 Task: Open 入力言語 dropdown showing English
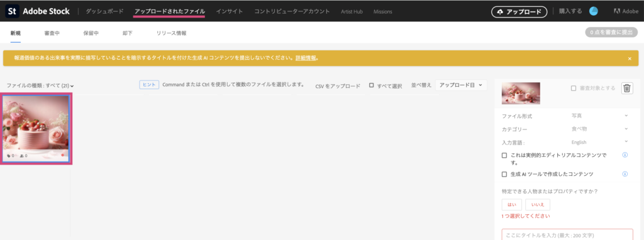(x=599, y=142)
